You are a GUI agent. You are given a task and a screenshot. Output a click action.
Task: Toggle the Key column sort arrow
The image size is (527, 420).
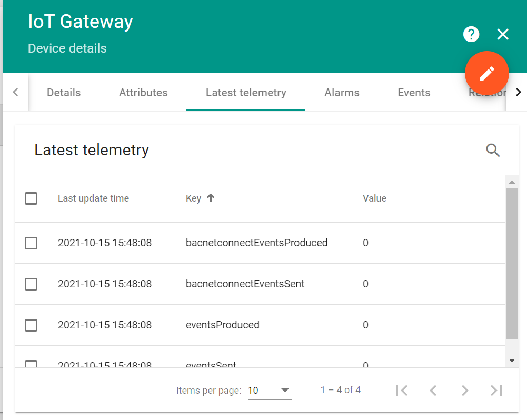tap(210, 198)
